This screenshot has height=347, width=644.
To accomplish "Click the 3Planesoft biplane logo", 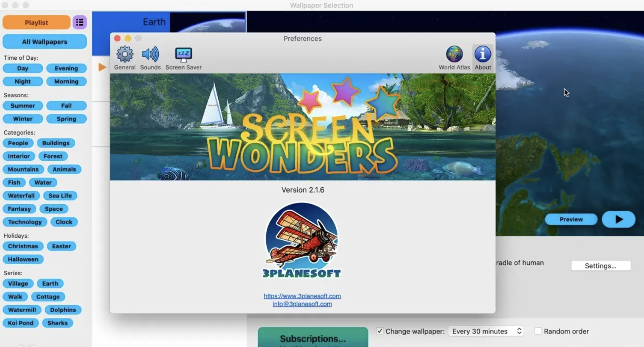I will point(302,240).
